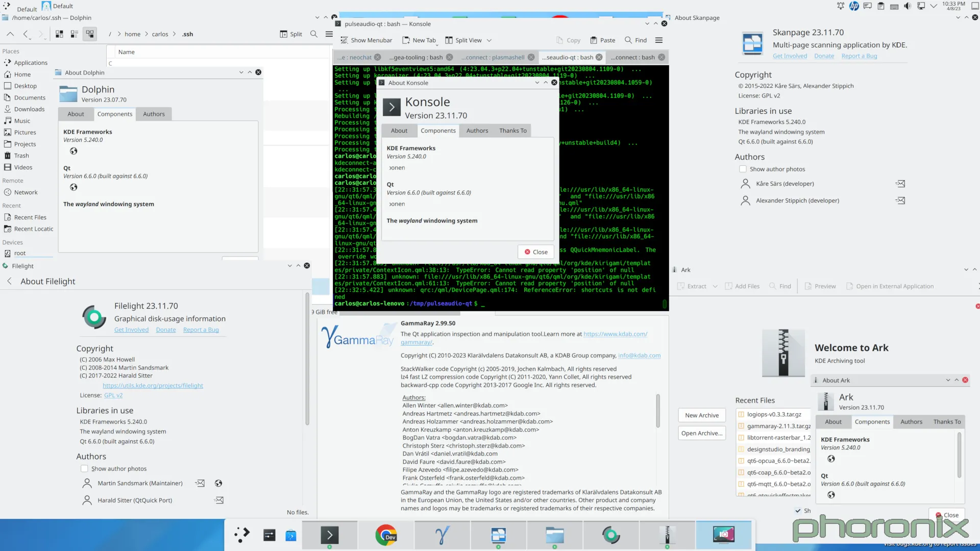Open Thanks To tab in About Ark
The image size is (980, 551).
947,421
